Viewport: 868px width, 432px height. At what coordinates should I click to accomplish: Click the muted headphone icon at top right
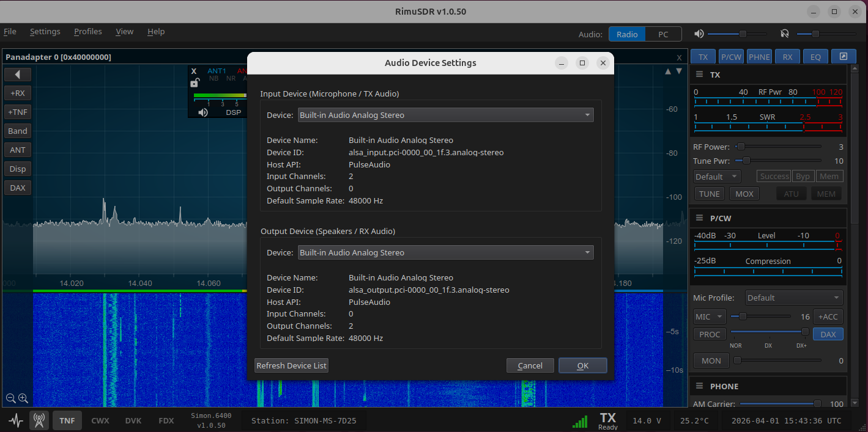(784, 34)
